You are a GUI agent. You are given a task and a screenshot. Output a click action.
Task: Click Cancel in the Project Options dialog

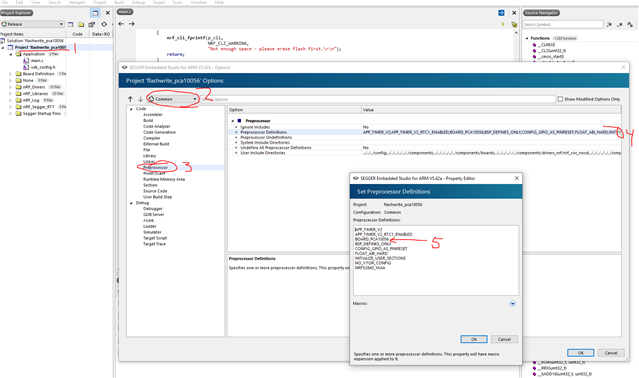click(x=611, y=353)
